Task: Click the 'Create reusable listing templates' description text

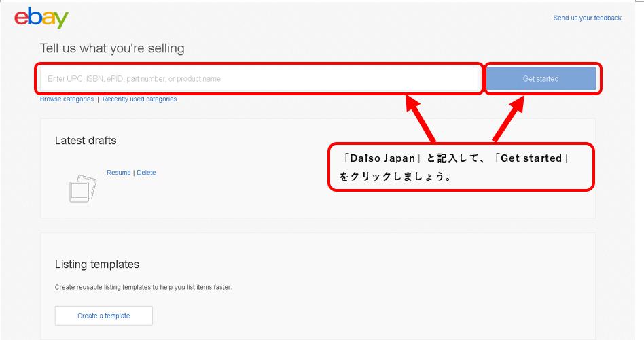Action: point(143,287)
